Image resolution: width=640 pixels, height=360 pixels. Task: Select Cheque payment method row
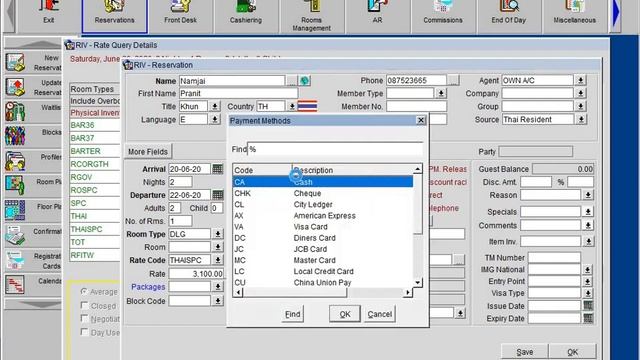[323, 193]
